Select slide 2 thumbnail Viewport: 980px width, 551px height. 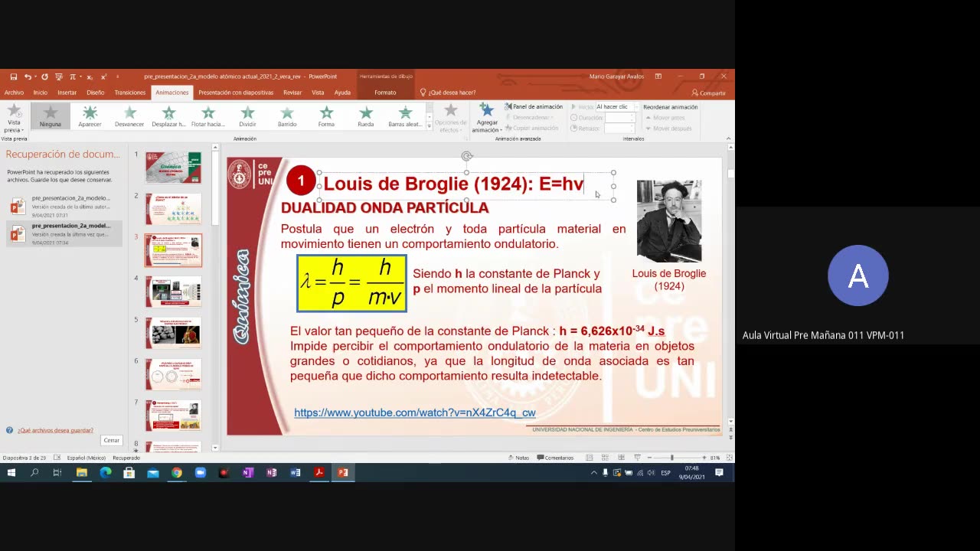pyautogui.click(x=174, y=209)
